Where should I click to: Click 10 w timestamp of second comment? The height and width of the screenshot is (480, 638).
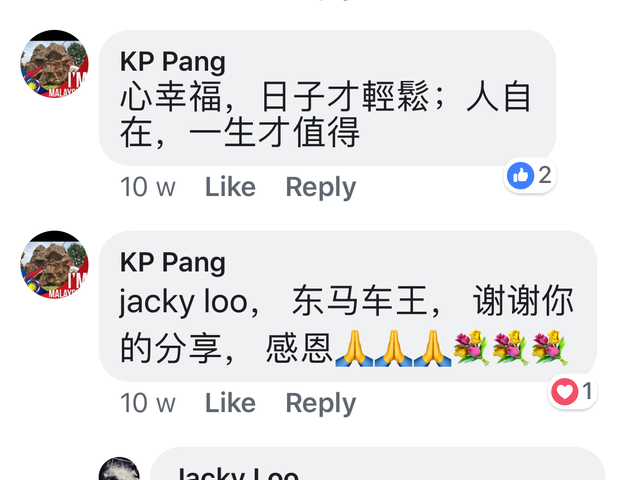pyautogui.click(x=148, y=403)
